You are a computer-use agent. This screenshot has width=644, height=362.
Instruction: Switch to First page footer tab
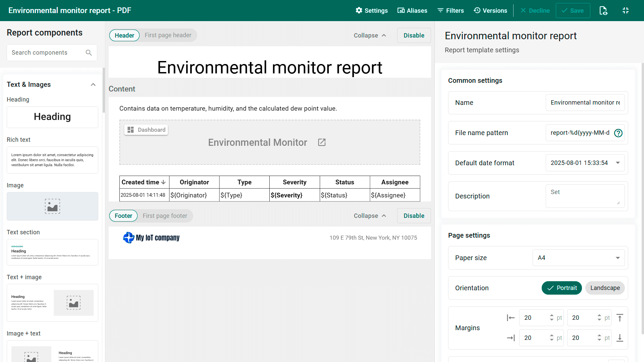pyautogui.click(x=165, y=216)
